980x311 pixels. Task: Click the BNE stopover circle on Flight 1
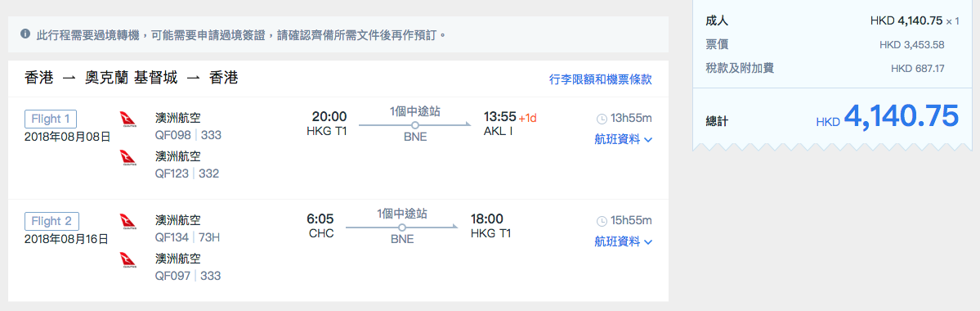pos(414,125)
